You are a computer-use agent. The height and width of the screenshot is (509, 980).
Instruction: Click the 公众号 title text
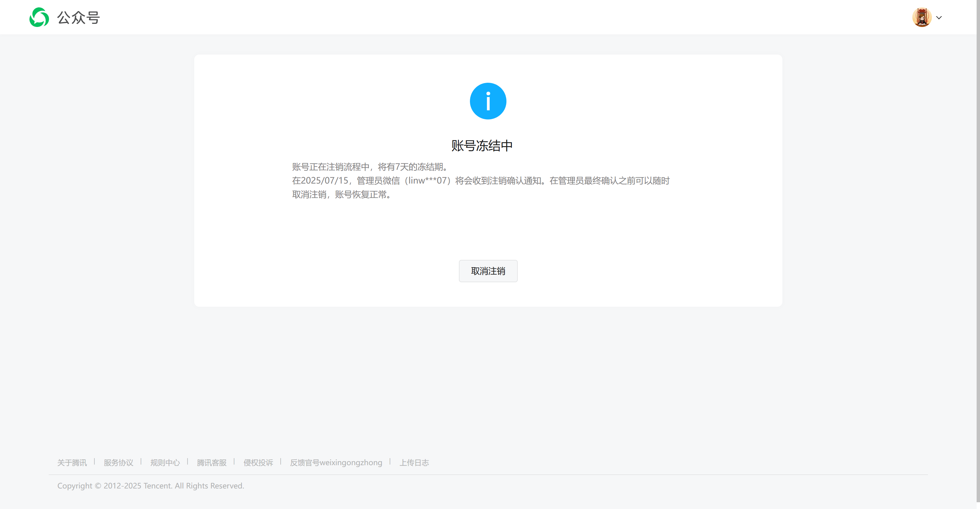(78, 18)
